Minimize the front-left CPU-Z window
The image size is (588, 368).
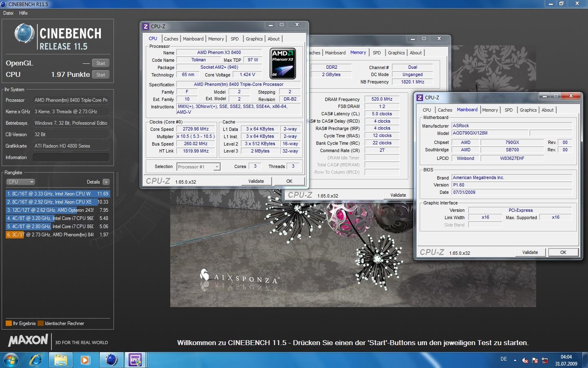pos(270,25)
